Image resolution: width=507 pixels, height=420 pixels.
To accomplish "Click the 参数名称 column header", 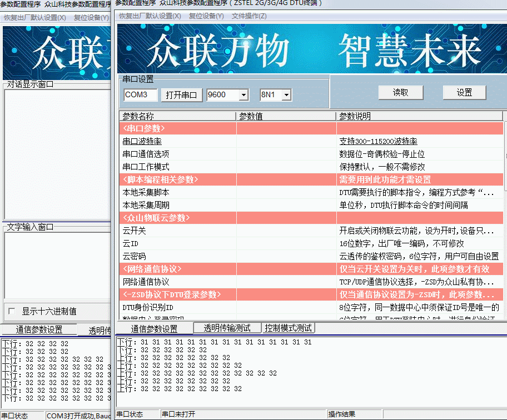I will (x=177, y=116).
